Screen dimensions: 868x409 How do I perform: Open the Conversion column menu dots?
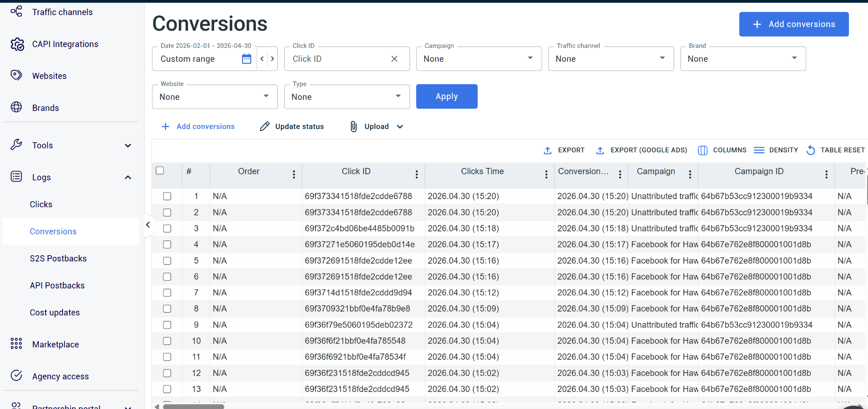tap(620, 174)
